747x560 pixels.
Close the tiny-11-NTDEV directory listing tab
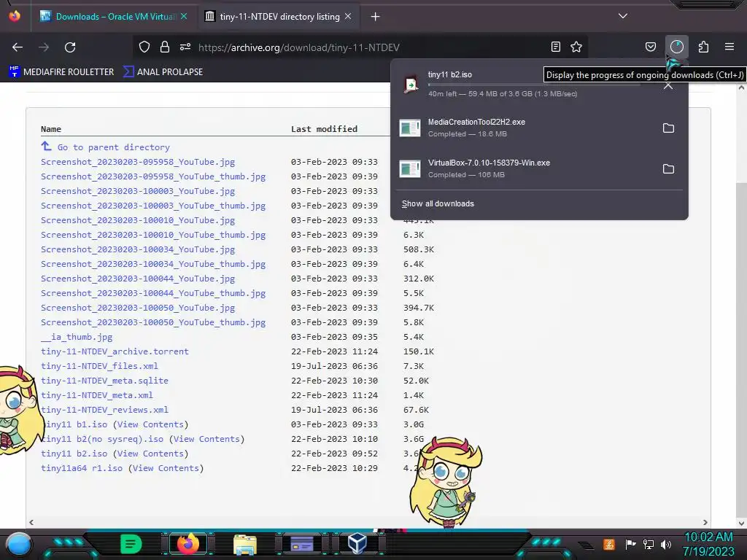point(348,16)
